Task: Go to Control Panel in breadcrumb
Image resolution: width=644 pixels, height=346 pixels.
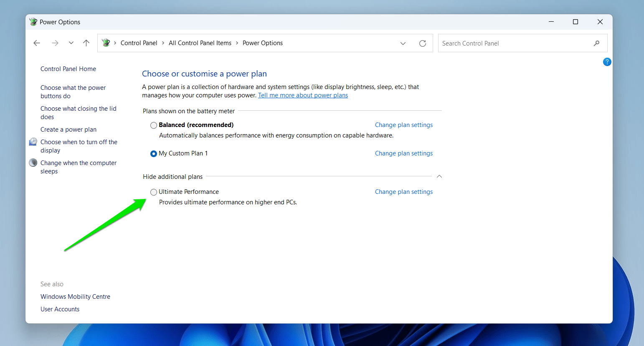Action: 139,43
